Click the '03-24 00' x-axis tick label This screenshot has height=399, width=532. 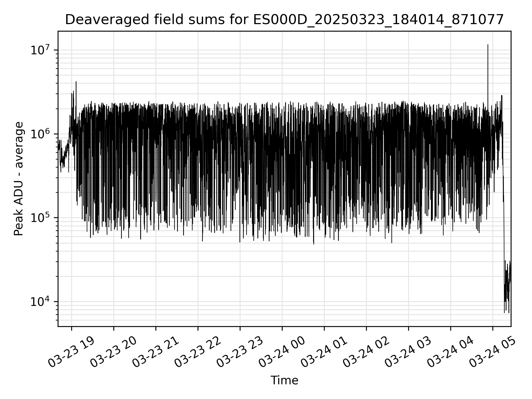point(282,352)
